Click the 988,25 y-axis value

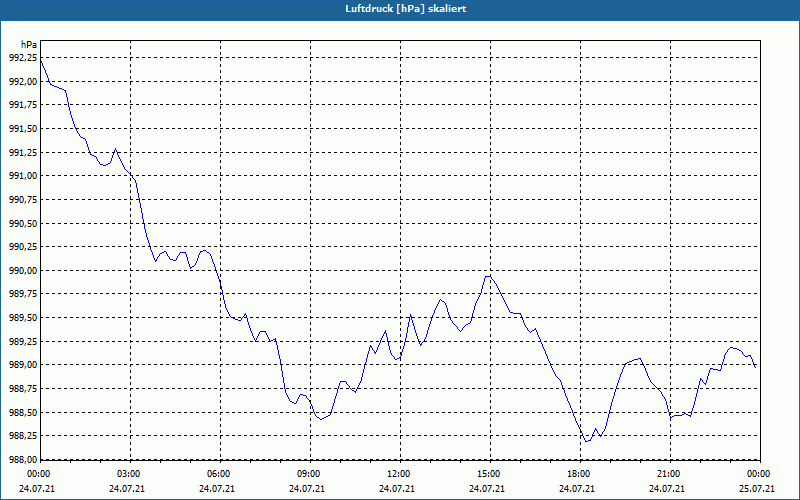[23, 436]
